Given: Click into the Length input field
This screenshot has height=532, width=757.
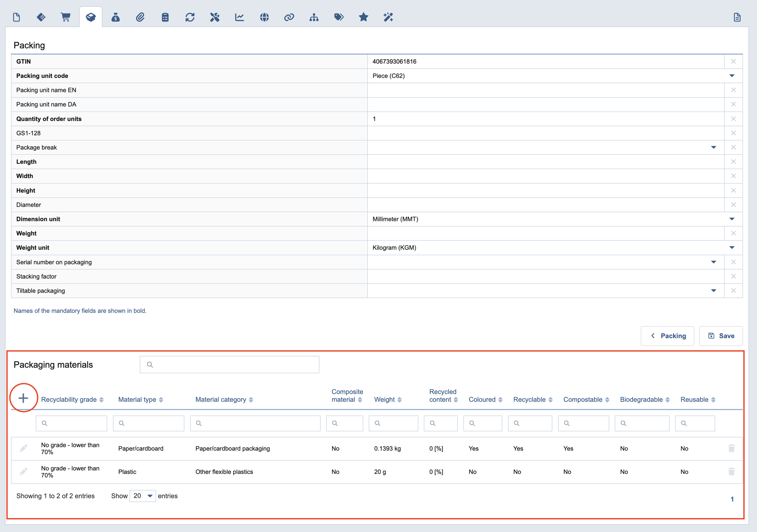Looking at the screenshot, I should click(x=546, y=161).
